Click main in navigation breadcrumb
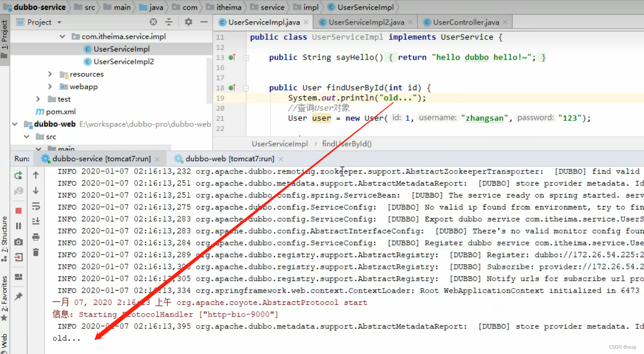 point(117,7)
